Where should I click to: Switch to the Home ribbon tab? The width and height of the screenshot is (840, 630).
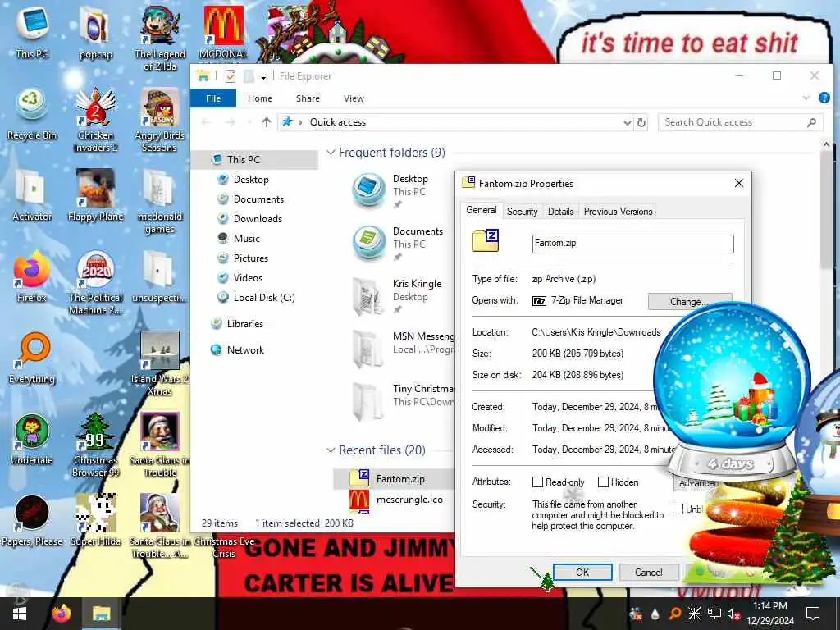pos(260,98)
